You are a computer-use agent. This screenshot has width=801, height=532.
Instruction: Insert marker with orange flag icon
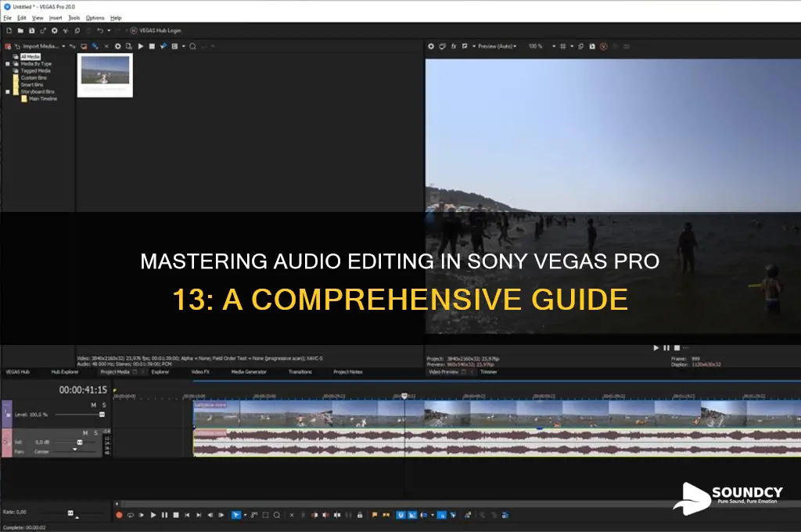pos(375,515)
